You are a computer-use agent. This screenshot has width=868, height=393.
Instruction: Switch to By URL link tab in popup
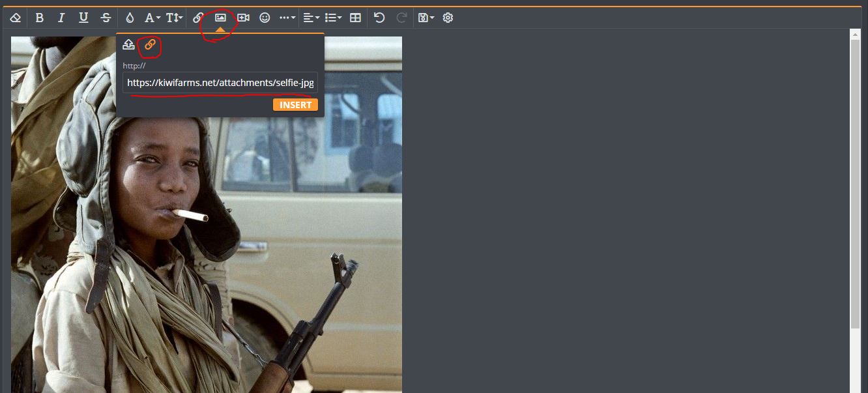tap(150, 44)
